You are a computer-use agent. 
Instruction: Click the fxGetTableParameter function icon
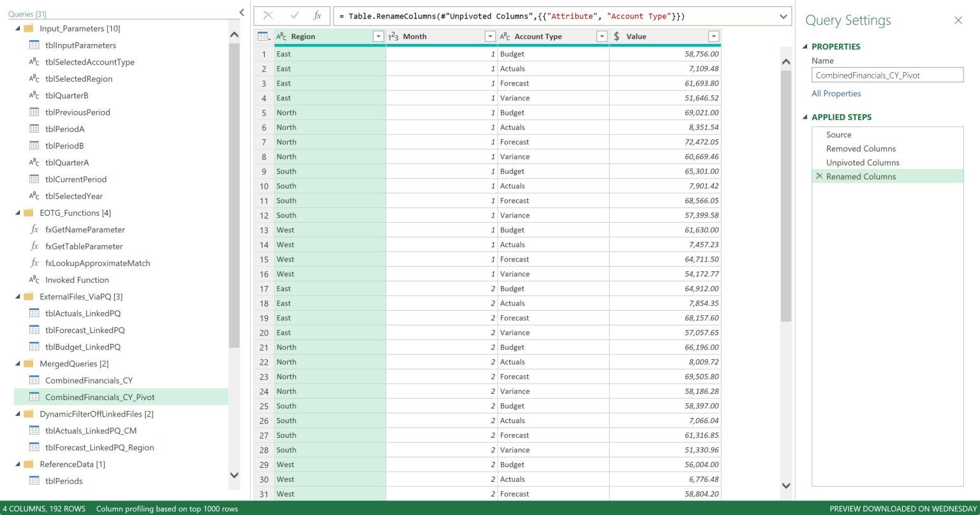(34, 246)
